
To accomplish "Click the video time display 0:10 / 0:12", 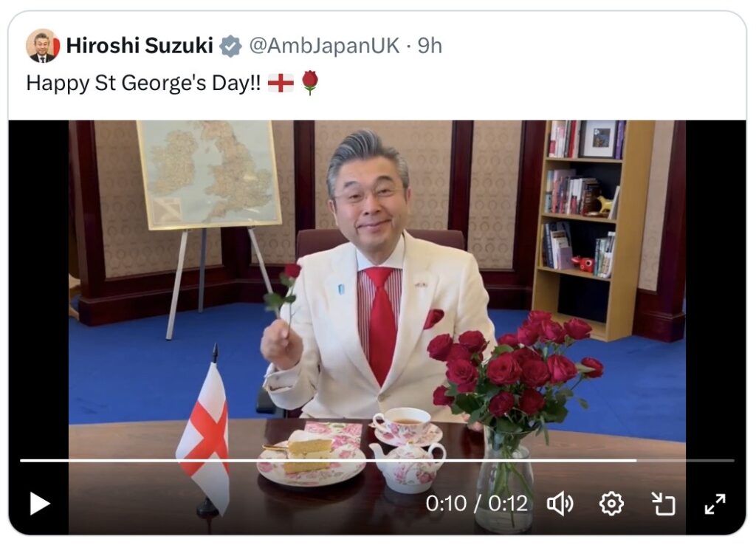I will (x=476, y=504).
